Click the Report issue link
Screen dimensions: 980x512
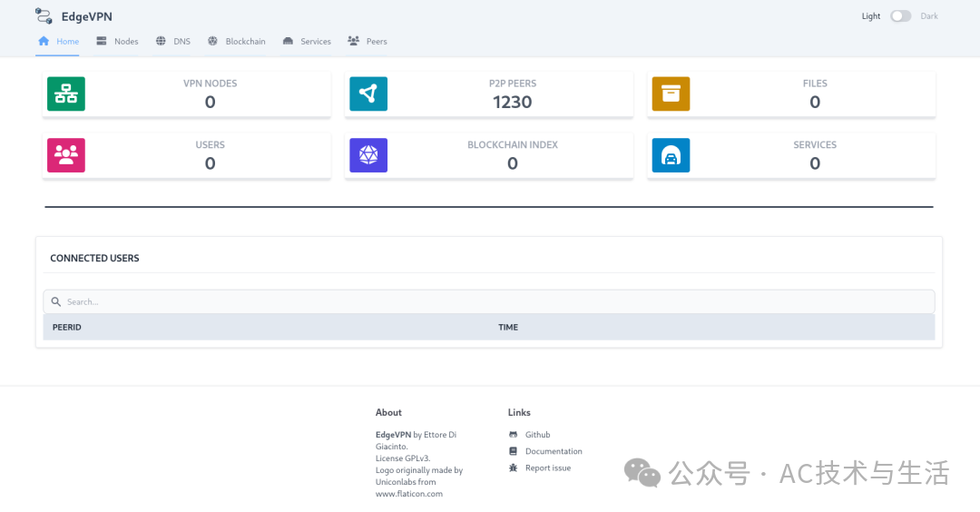(547, 468)
